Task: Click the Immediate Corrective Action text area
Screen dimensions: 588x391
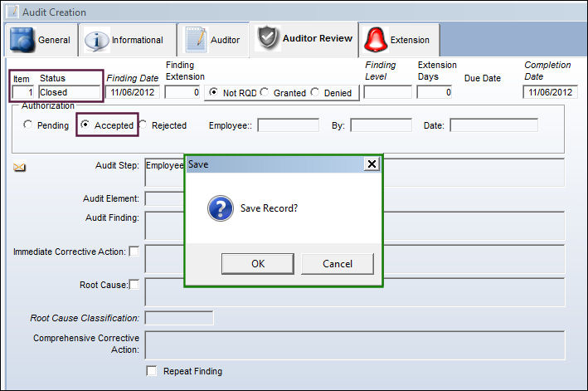Action: click(354, 259)
